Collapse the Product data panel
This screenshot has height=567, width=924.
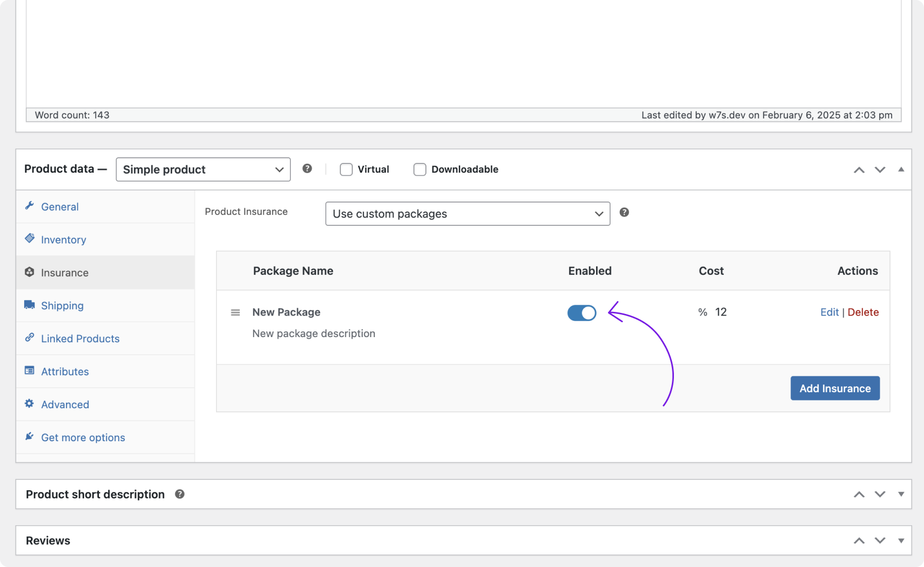(901, 169)
